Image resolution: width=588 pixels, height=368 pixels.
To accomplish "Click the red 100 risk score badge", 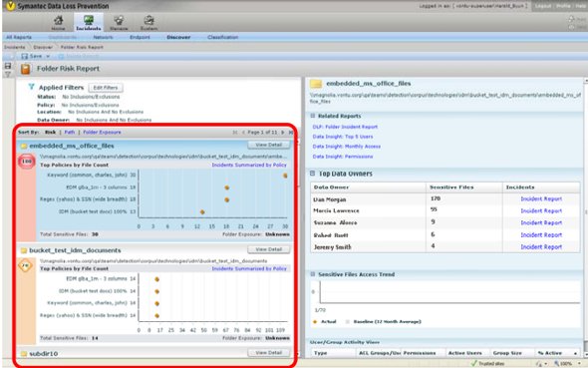I will (x=26, y=162).
